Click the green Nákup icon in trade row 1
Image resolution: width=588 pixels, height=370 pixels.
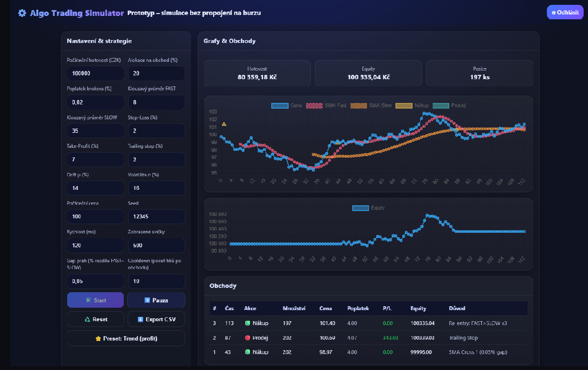[247, 352]
